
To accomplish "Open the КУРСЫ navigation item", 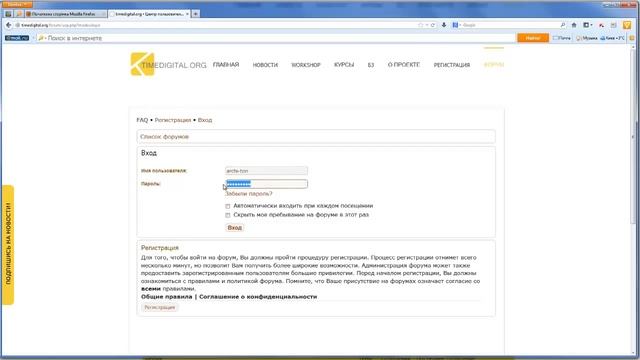I will [x=344, y=65].
